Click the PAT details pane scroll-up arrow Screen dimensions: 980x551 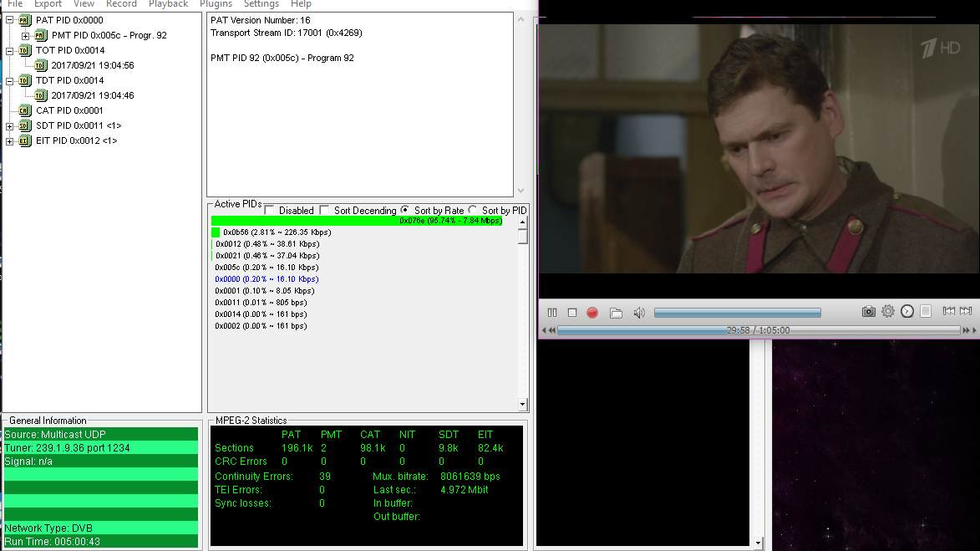coord(520,19)
